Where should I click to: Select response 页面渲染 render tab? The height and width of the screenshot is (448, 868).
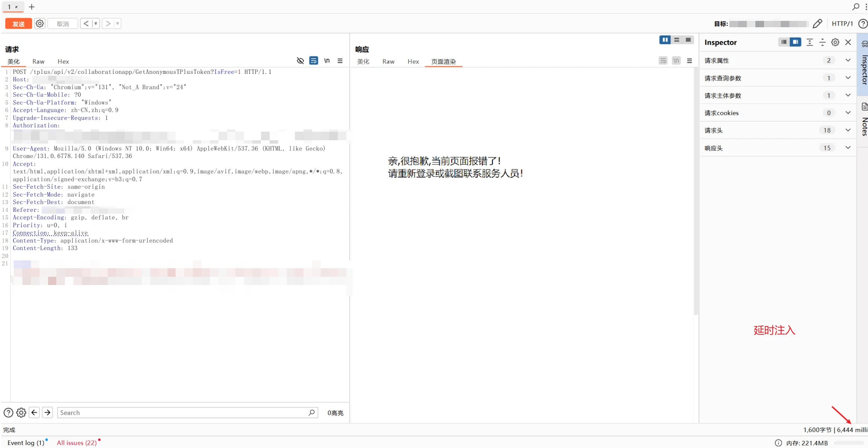click(443, 62)
